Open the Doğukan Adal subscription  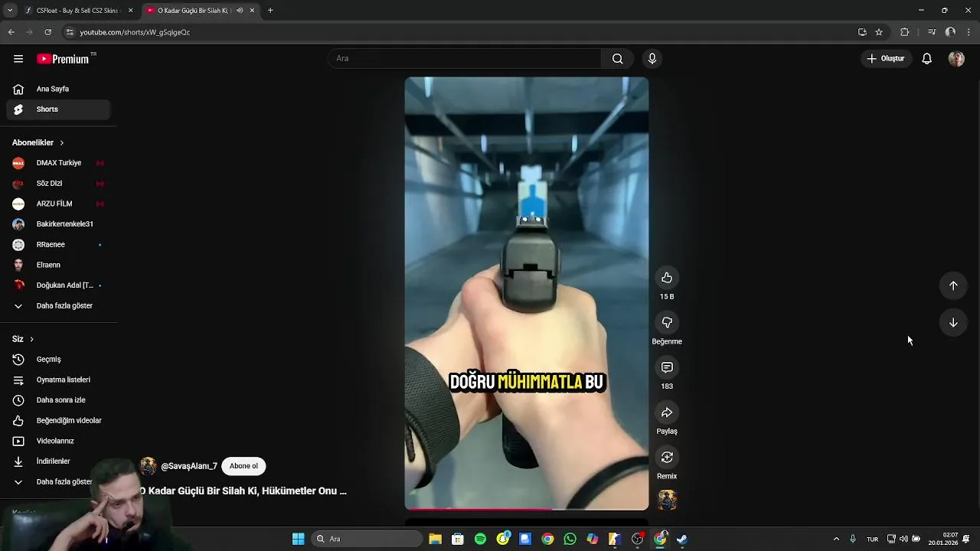[x=59, y=285]
